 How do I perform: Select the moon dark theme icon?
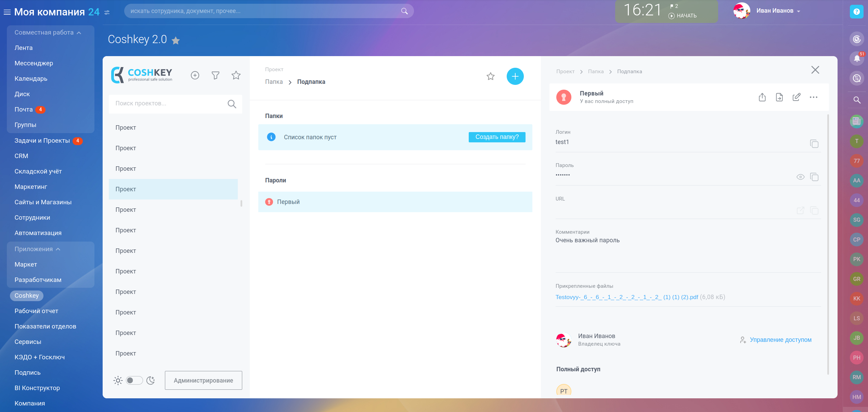(x=151, y=381)
